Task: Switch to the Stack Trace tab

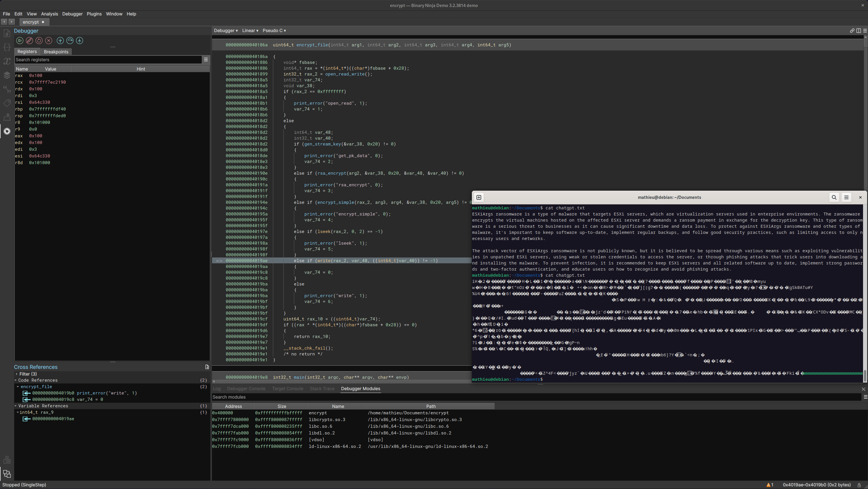Action: click(x=322, y=389)
